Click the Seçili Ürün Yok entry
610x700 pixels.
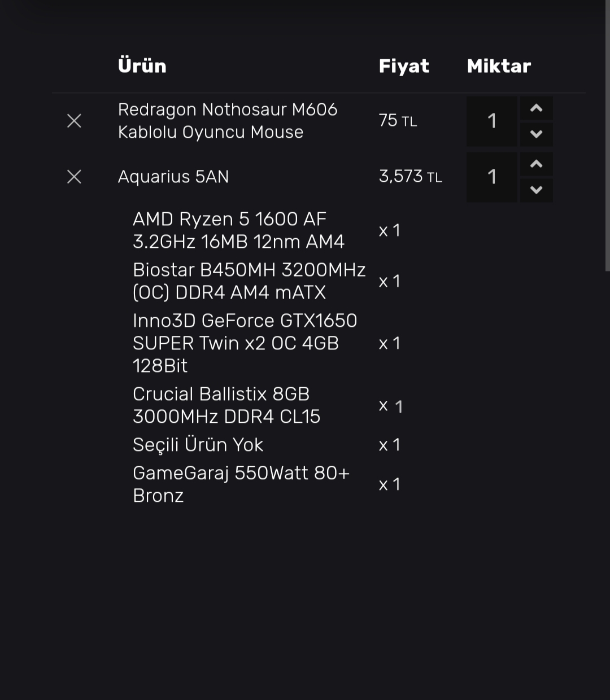point(198,445)
